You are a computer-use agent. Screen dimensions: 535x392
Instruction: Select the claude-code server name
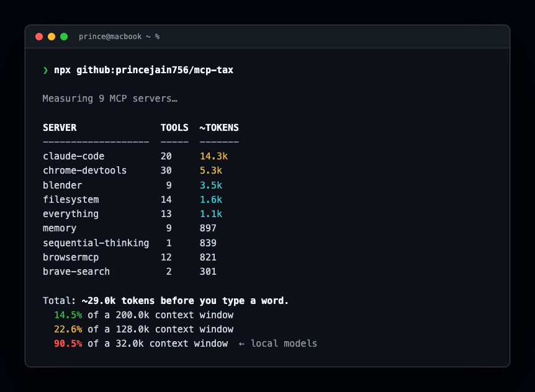click(x=74, y=156)
